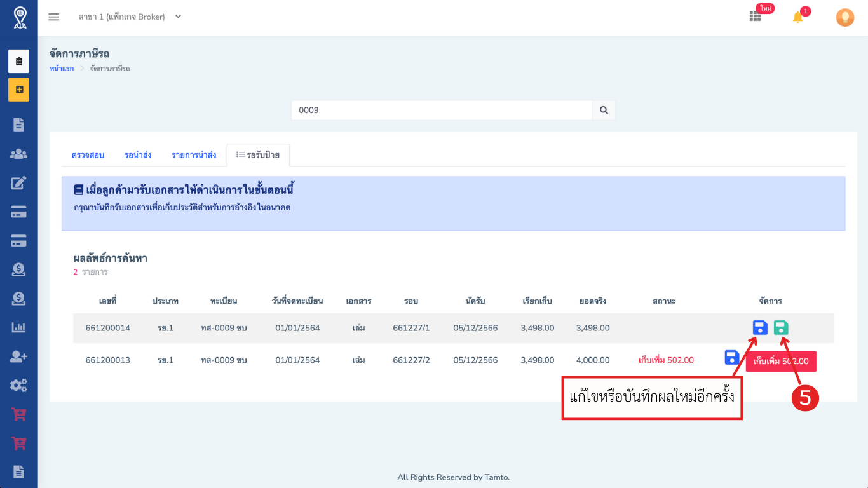Expand the สาขา 1 (แพ็กเกจ Broker) dropdown

[130, 17]
